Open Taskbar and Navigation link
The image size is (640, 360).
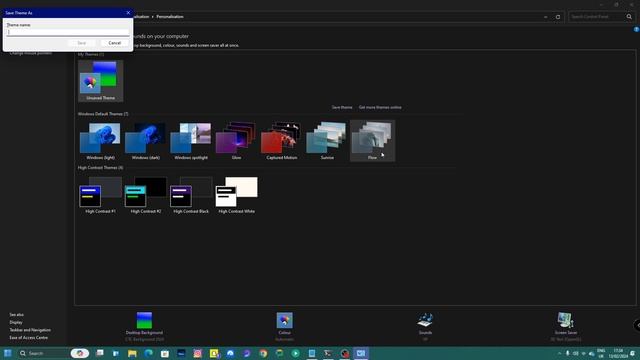tap(30, 330)
